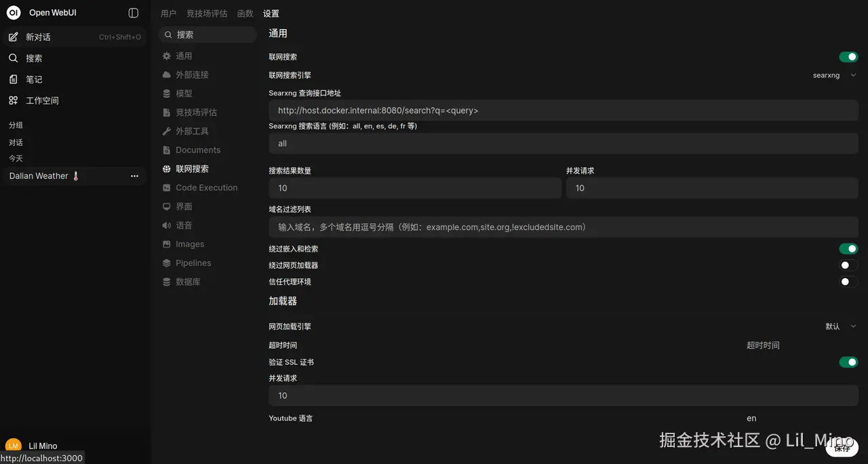Open the 模型 settings section
This screenshot has height=464, width=868.
pos(184,93)
